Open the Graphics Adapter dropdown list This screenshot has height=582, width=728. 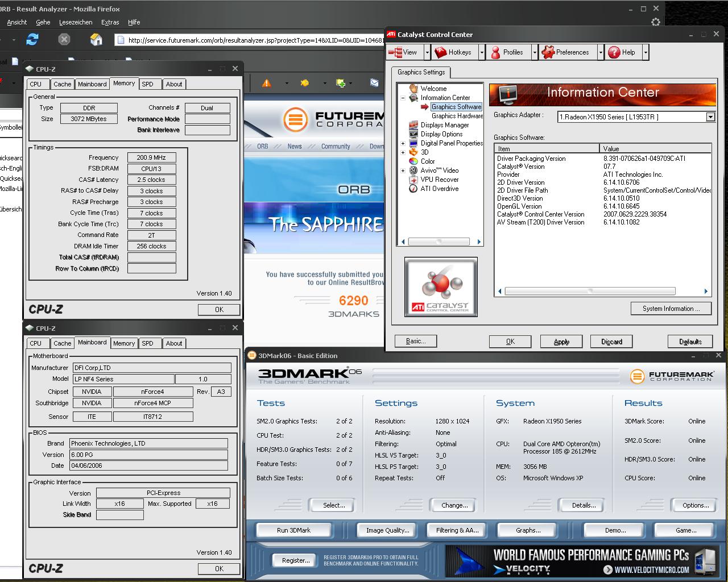710,117
